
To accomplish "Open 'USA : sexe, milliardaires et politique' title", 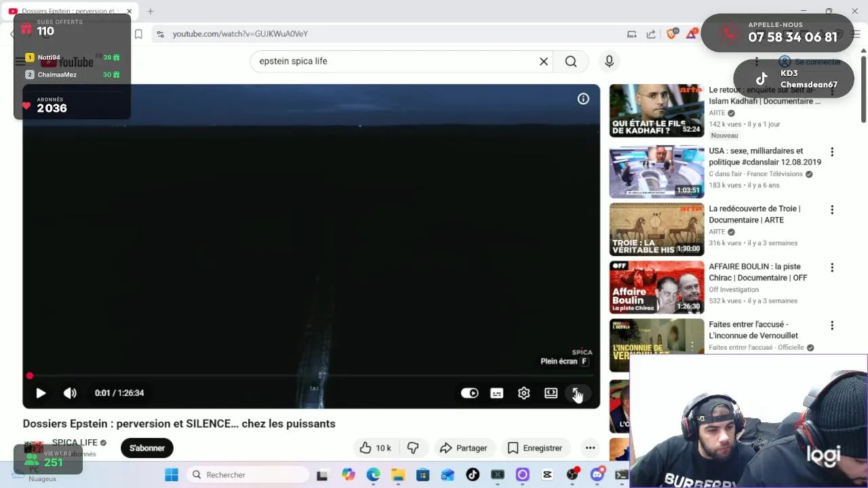I will [765, 157].
